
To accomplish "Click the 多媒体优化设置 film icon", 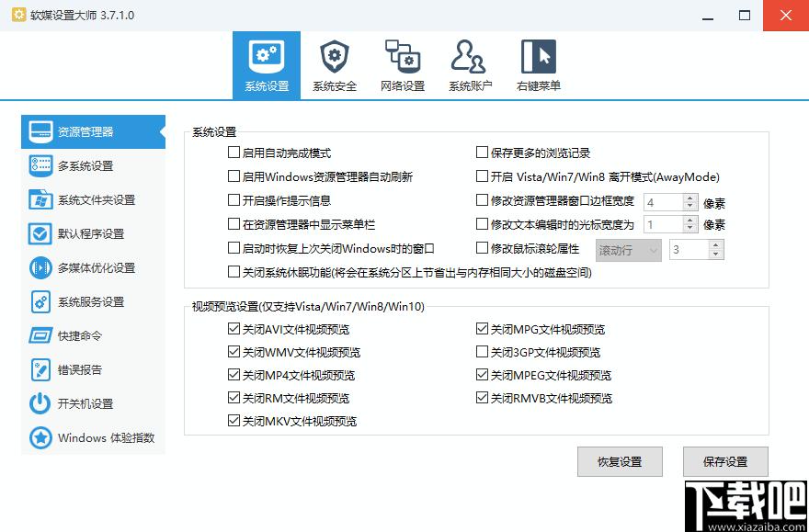I will 40,268.
